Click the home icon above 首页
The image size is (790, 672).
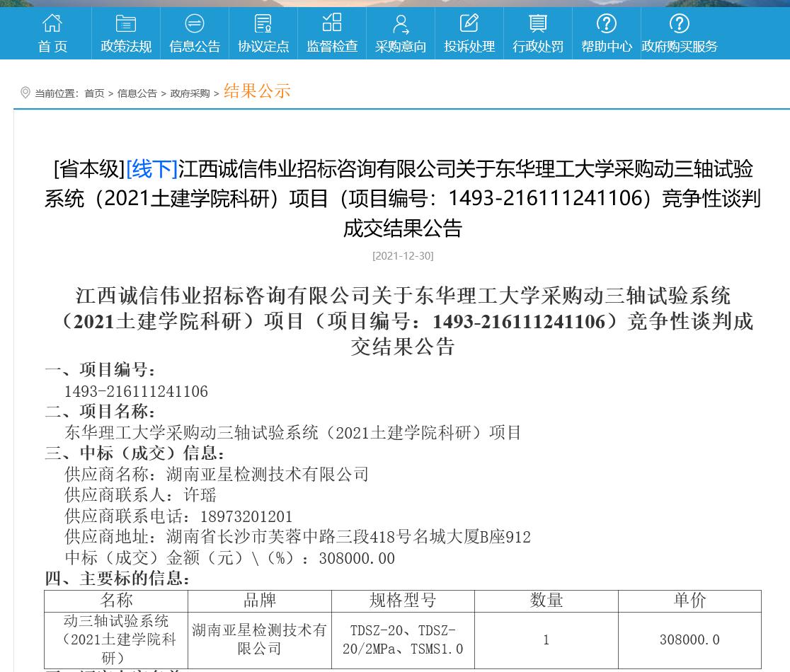pyautogui.click(x=52, y=23)
